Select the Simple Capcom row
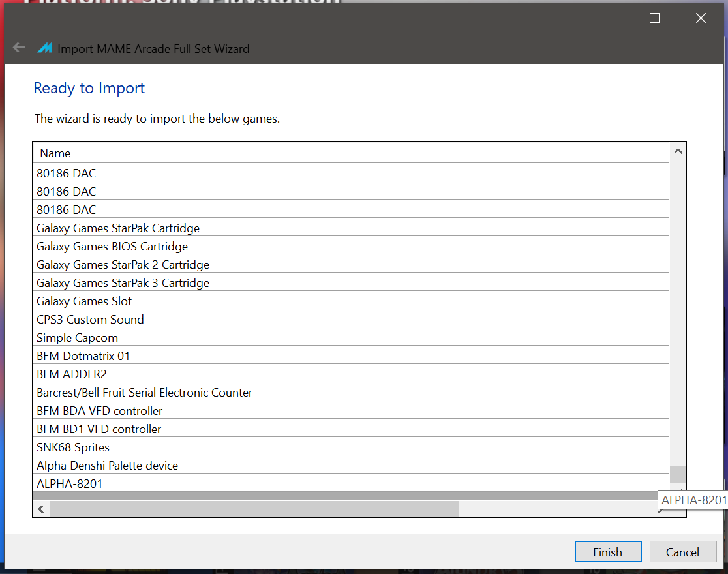Image resolution: width=728 pixels, height=574 pixels. 352,338
